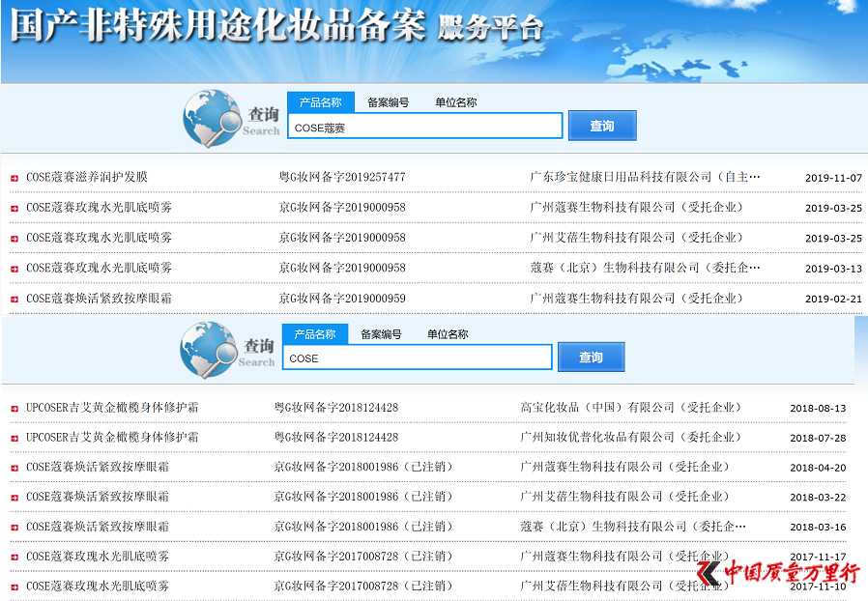Click the date 2018-03-16
The height and width of the screenshot is (601, 868).
tap(818, 528)
